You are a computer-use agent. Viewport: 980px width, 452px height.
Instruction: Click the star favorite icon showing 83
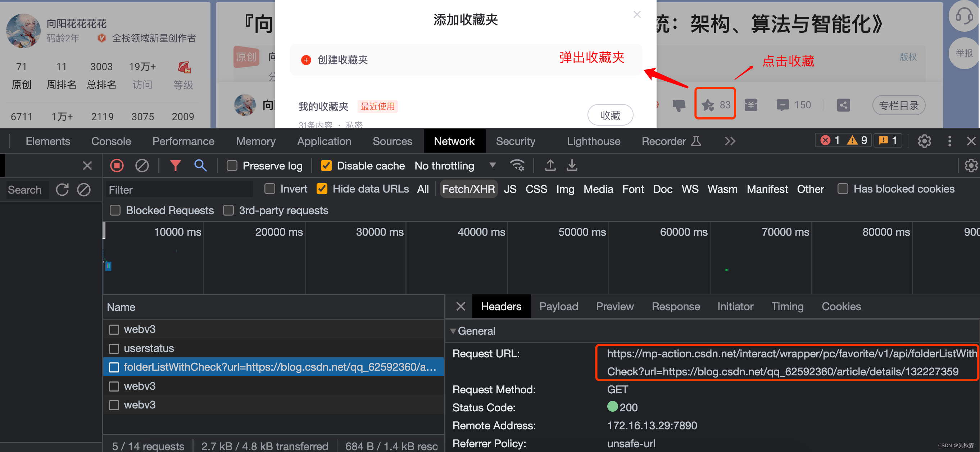pyautogui.click(x=715, y=104)
